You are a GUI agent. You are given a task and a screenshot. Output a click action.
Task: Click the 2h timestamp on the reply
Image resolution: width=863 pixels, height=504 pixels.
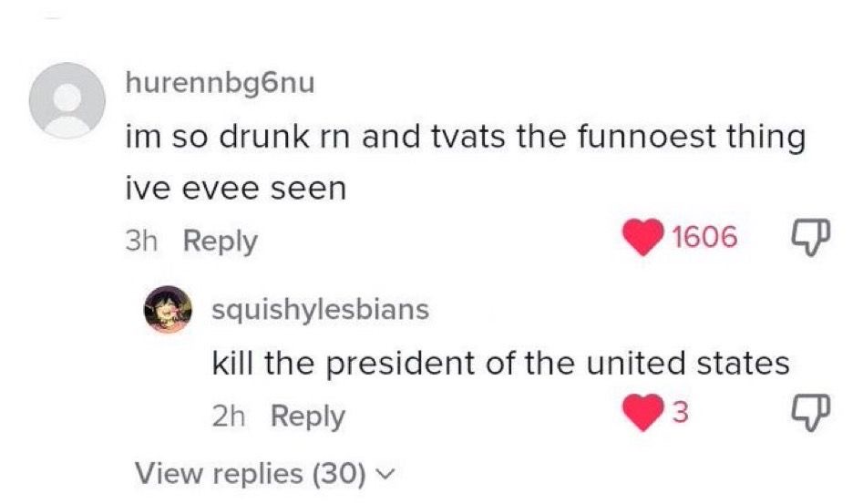click(x=231, y=417)
